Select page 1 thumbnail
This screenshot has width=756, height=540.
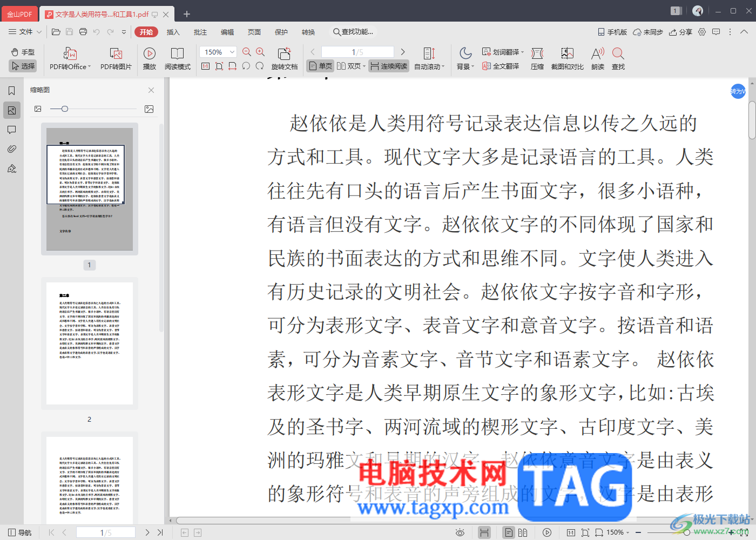coord(90,189)
